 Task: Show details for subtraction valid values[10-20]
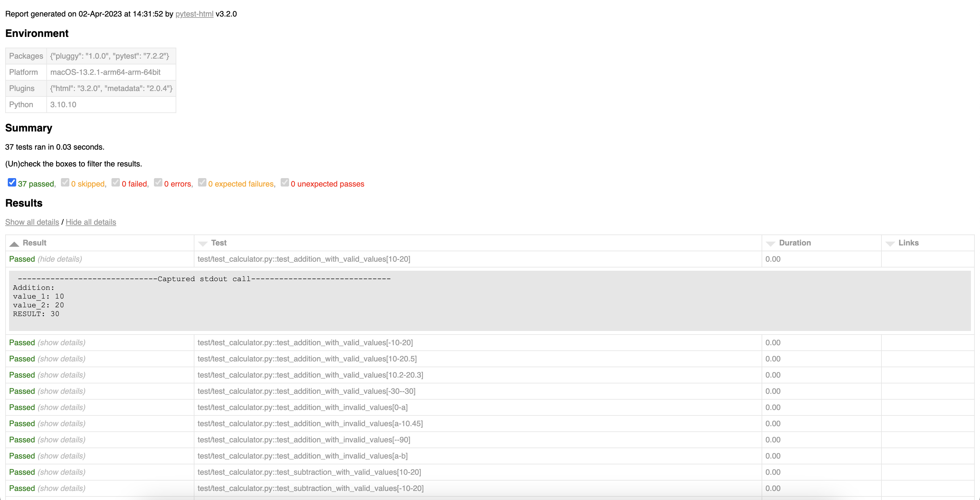pyautogui.click(x=61, y=472)
